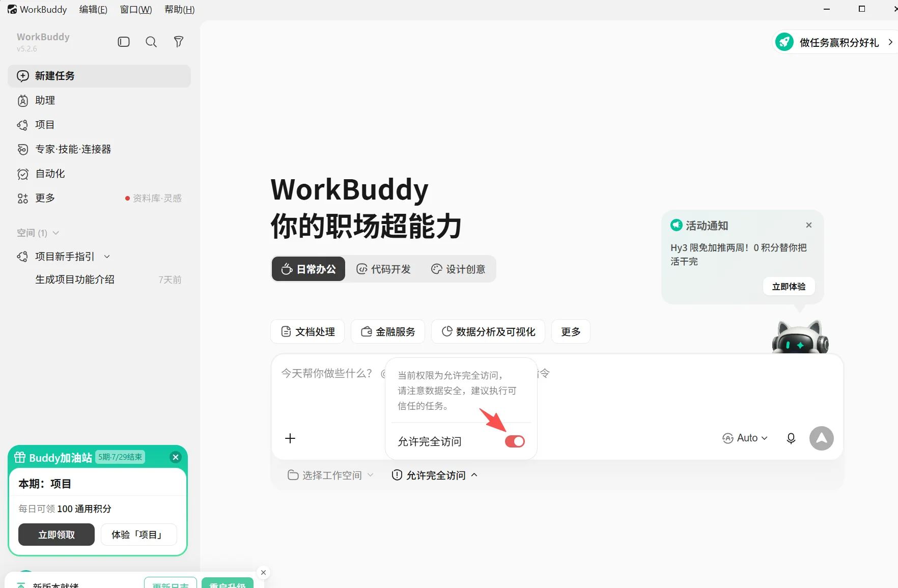898x588 pixels.
Task: Click the 立即领取 button
Action: (57, 535)
